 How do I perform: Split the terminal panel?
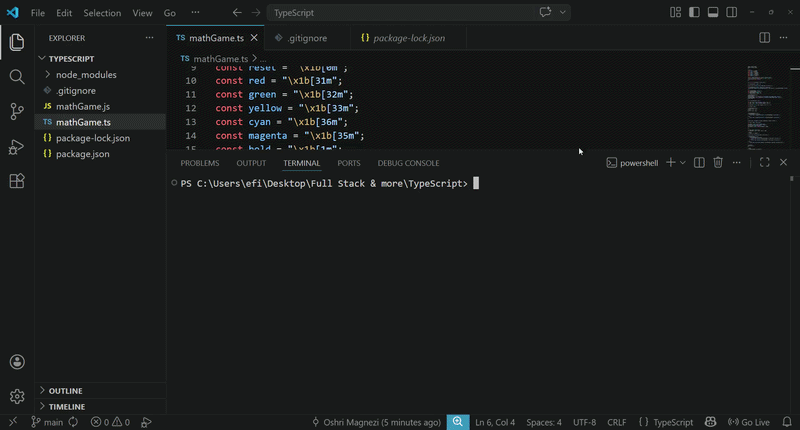pos(699,163)
